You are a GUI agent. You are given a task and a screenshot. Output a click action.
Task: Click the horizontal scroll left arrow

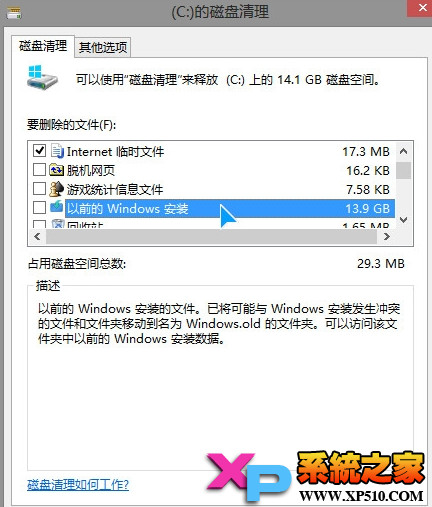coord(37,236)
